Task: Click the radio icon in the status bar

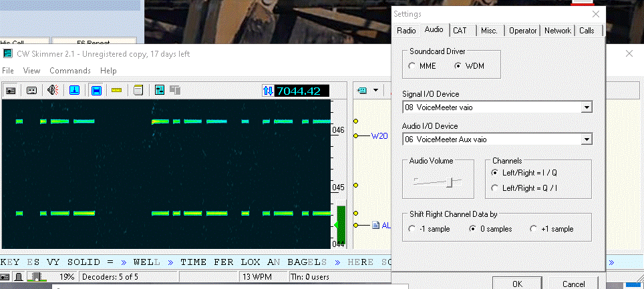Action: point(5,277)
